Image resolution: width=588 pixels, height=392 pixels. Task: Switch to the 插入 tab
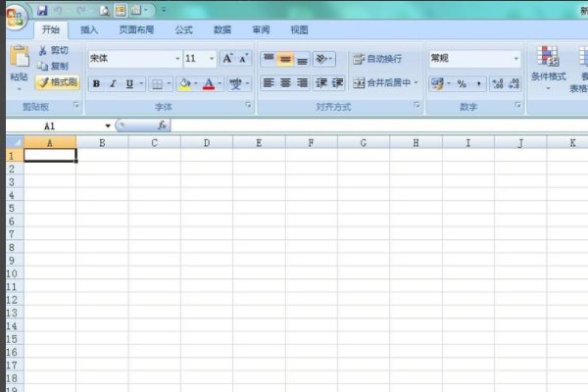89,29
